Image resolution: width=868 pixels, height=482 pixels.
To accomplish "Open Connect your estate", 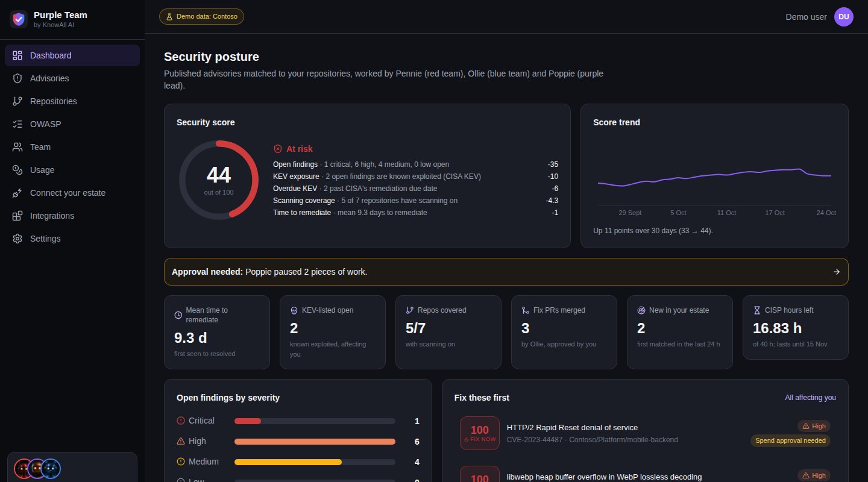I will pos(72,193).
